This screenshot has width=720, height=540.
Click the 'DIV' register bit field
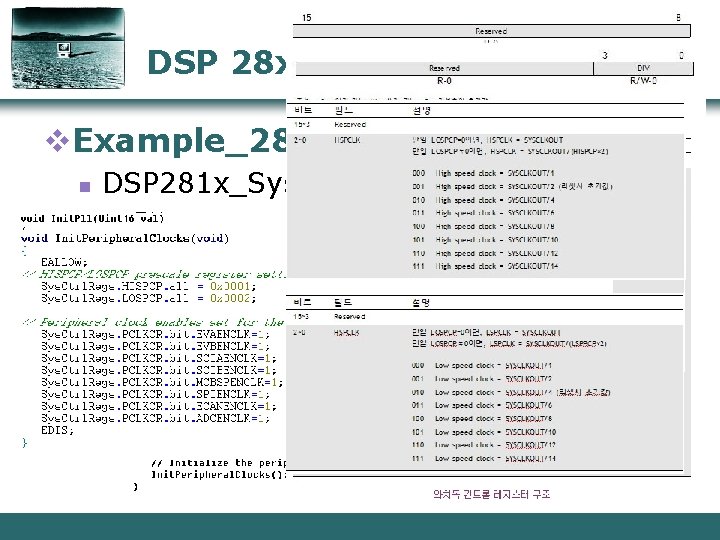[643, 68]
